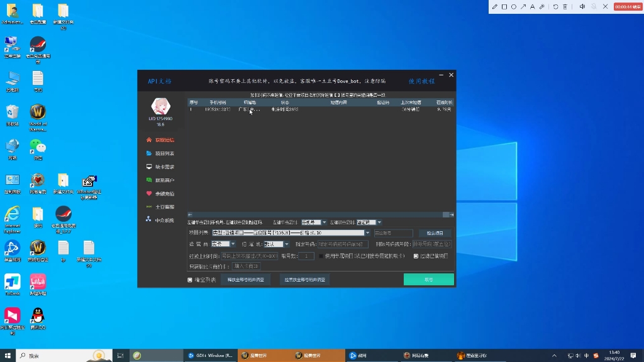Click the taskbar search box

tap(64, 356)
